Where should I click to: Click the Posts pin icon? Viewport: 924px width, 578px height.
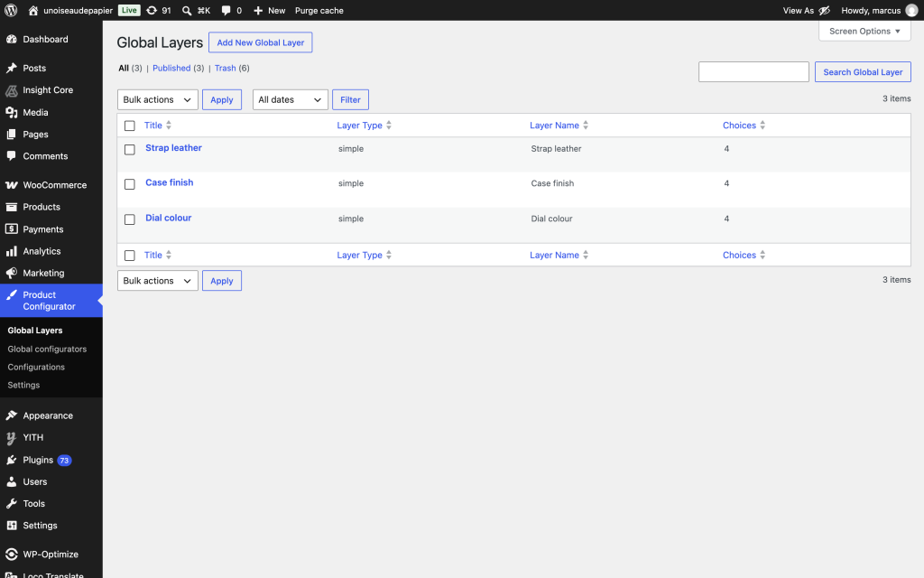coord(11,68)
